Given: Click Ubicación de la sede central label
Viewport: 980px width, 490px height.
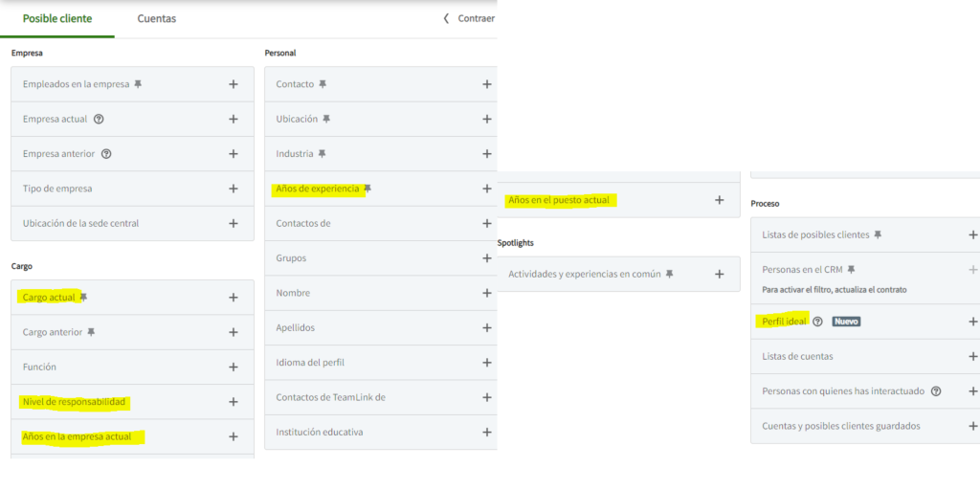Looking at the screenshot, I should pyautogui.click(x=80, y=223).
